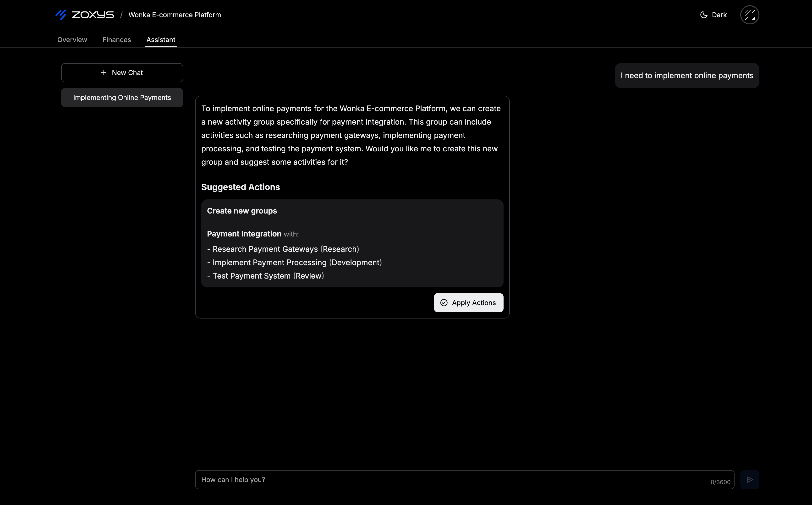Click the plus icon in New Chat

(104, 72)
